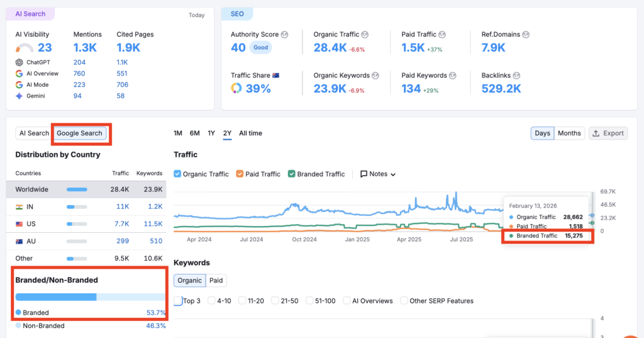
Task: Uncheck the Organic Traffic checkbox
Action: tap(177, 174)
